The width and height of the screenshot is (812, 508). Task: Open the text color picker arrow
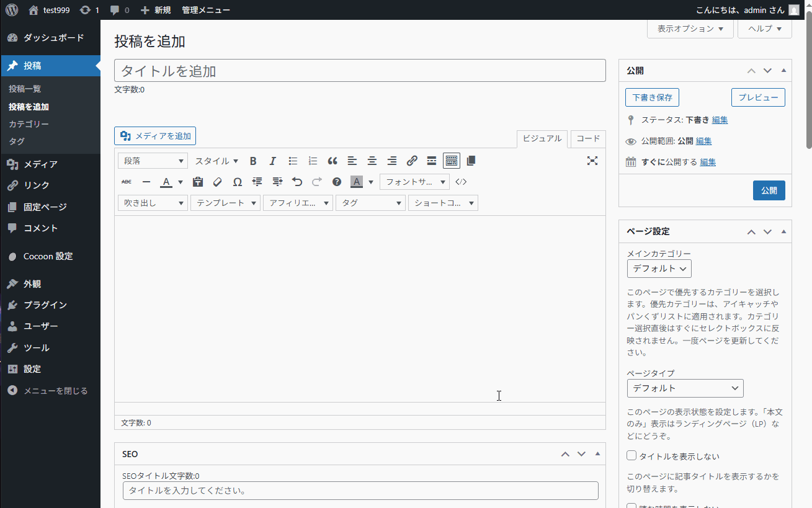[181, 182]
